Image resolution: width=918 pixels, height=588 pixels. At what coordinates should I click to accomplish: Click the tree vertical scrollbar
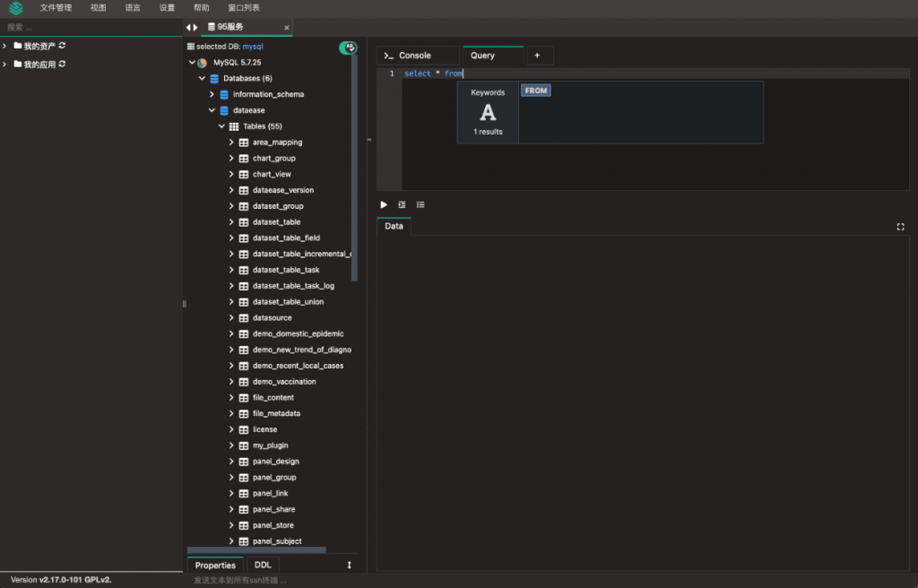click(x=355, y=167)
